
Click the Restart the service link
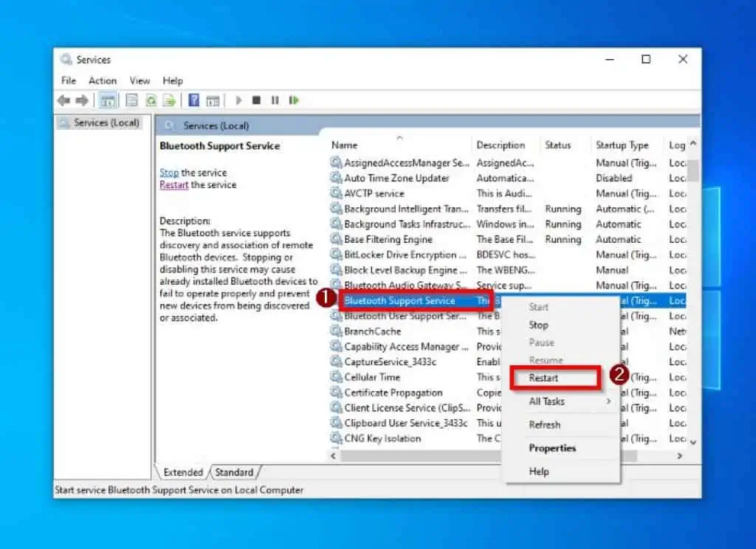tap(173, 184)
